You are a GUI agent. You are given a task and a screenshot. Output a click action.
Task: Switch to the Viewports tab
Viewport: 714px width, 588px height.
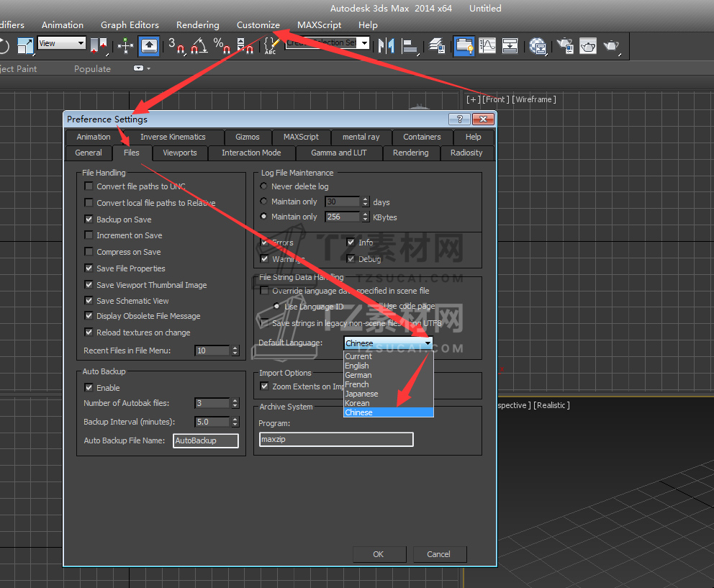[x=180, y=153]
